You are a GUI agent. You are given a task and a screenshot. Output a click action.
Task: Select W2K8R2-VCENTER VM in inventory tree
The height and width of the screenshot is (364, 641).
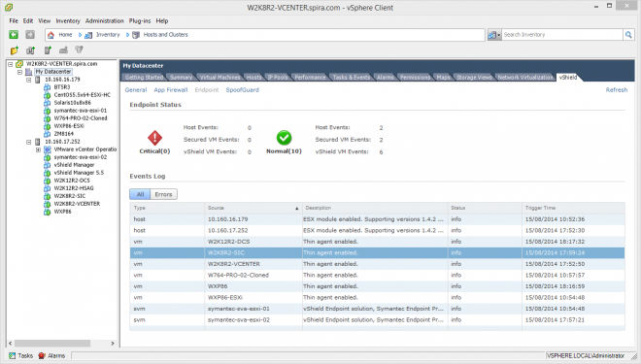tap(77, 204)
